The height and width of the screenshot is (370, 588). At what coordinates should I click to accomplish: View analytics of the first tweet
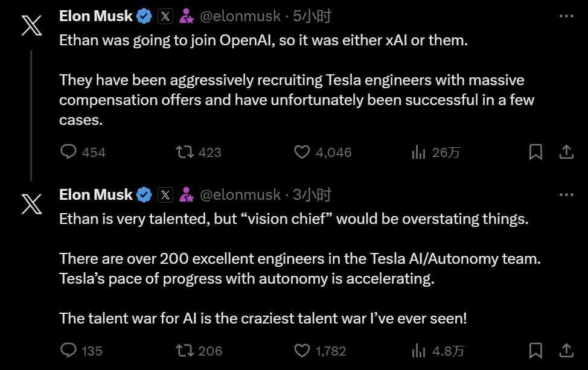[x=418, y=152]
